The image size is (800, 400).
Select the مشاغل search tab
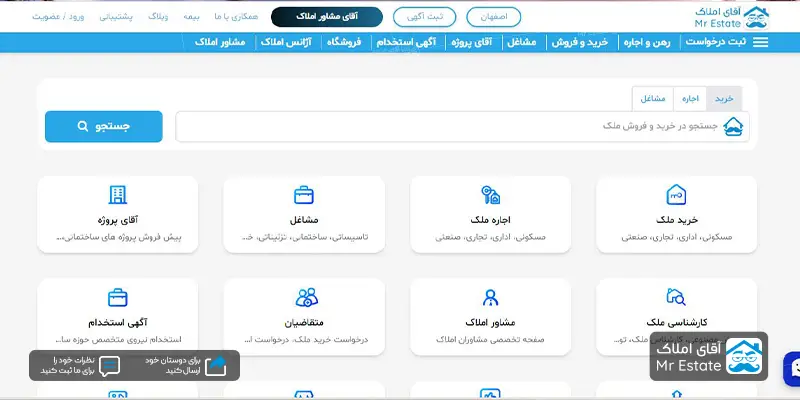(x=653, y=98)
